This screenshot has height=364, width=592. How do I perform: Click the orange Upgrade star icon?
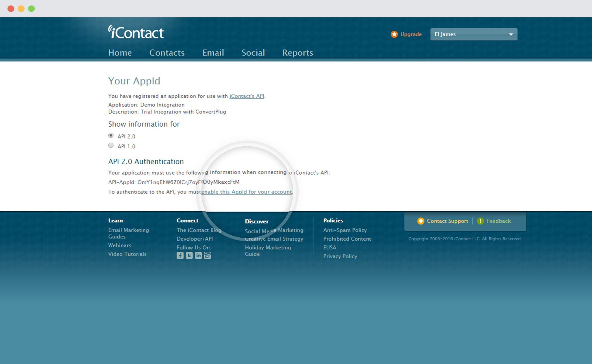(394, 34)
